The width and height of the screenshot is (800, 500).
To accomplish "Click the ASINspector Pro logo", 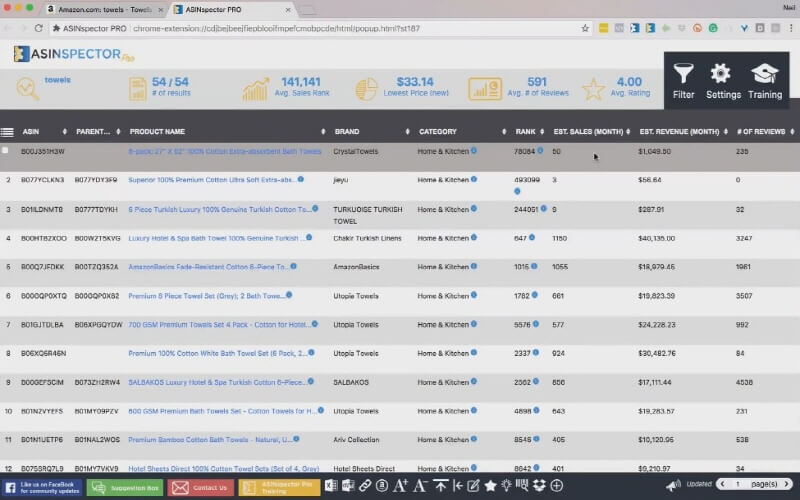I will [x=73, y=54].
